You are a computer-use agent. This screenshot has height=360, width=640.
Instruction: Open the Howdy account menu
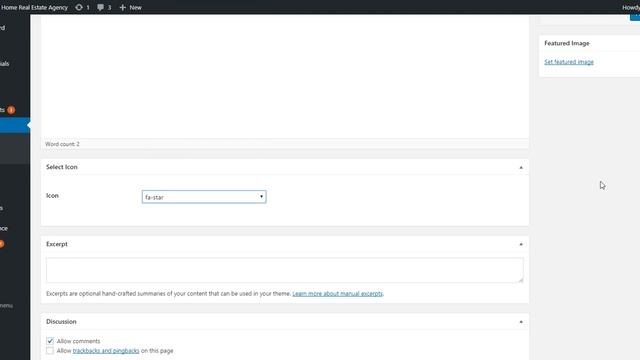pos(631,7)
